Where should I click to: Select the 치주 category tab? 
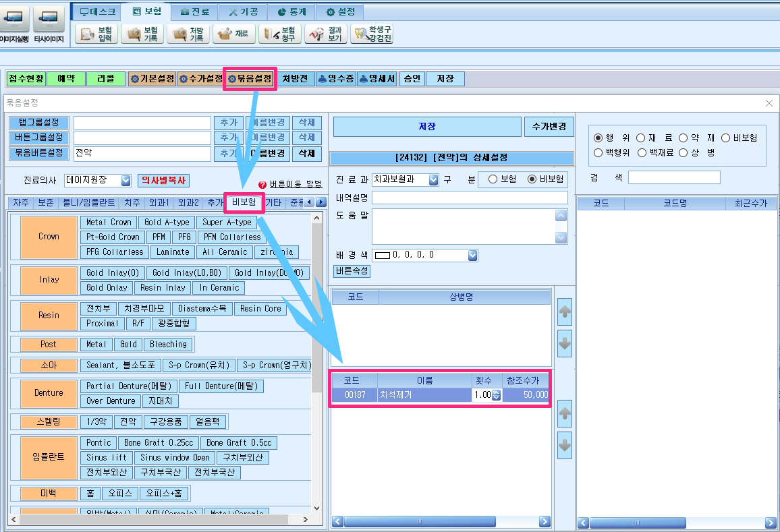pyautogui.click(x=132, y=202)
